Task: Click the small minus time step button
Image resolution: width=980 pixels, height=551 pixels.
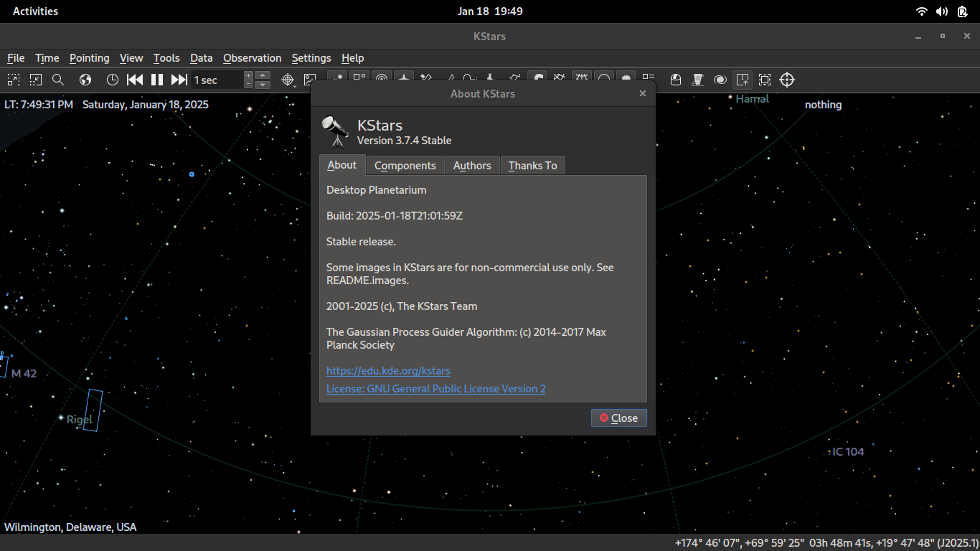Action: click(249, 84)
